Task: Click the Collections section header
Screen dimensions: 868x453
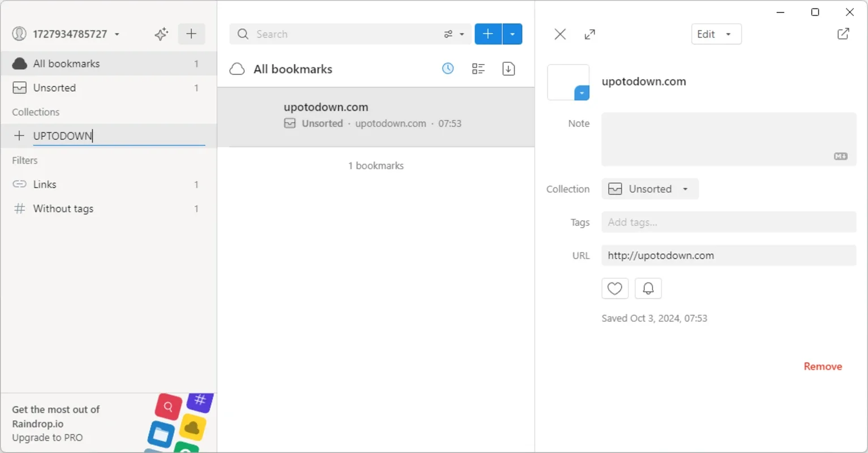Action: point(36,112)
